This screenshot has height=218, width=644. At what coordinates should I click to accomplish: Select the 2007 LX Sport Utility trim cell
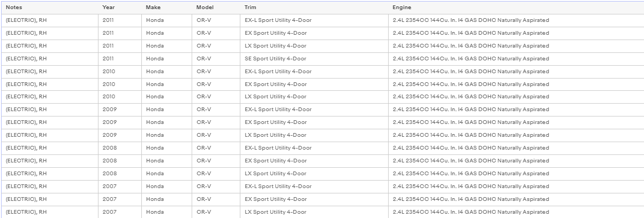tap(314, 212)
